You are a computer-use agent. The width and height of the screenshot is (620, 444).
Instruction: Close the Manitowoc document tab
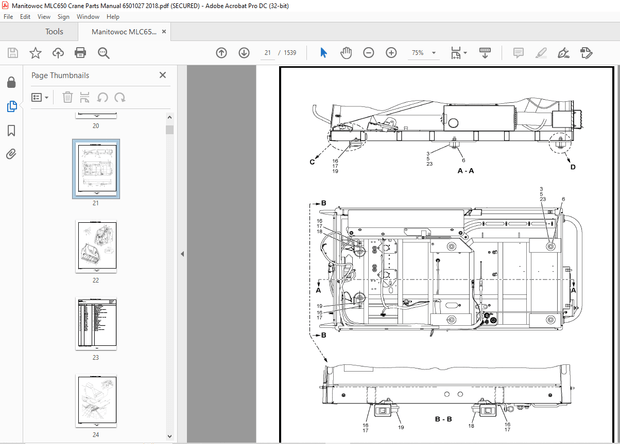[x=164, y=32]
